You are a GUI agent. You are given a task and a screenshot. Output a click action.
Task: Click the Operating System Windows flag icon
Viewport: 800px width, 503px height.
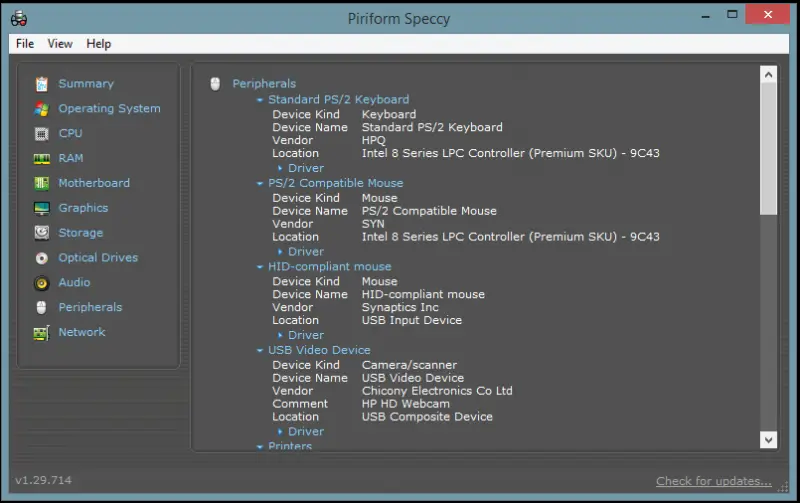point(42,109)
